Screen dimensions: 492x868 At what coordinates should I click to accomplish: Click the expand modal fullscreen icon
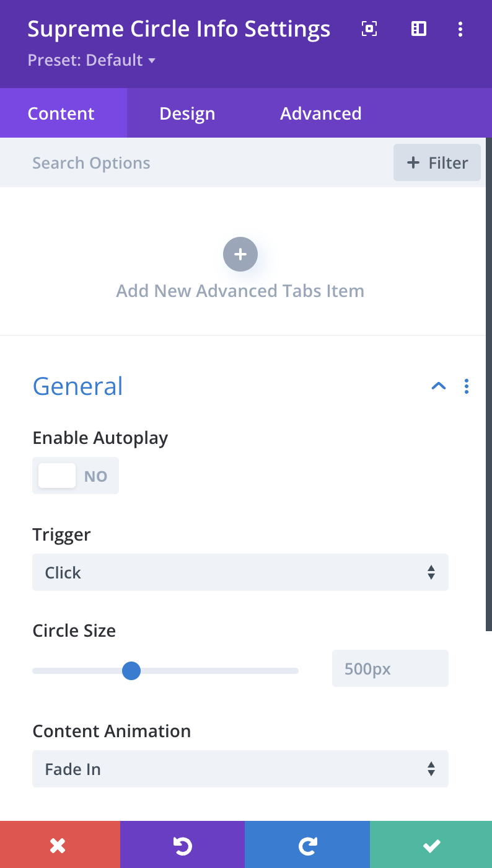tap(369, 29)
